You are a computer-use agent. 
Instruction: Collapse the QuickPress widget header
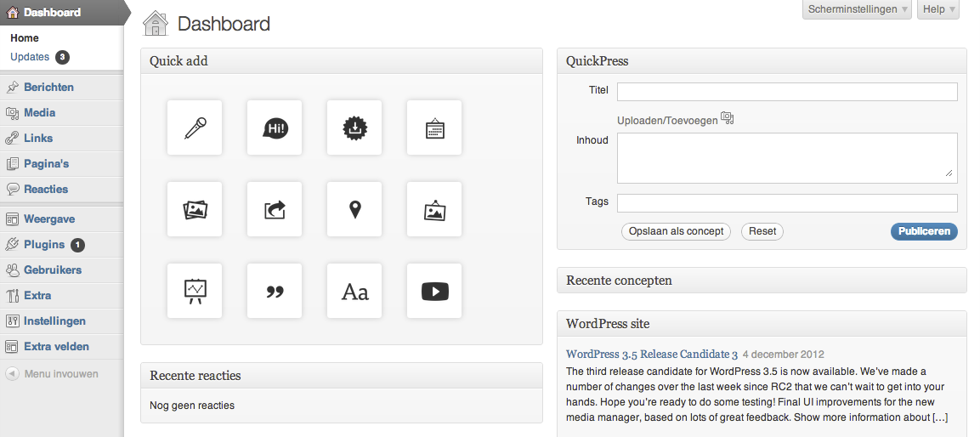coord(762,61)
